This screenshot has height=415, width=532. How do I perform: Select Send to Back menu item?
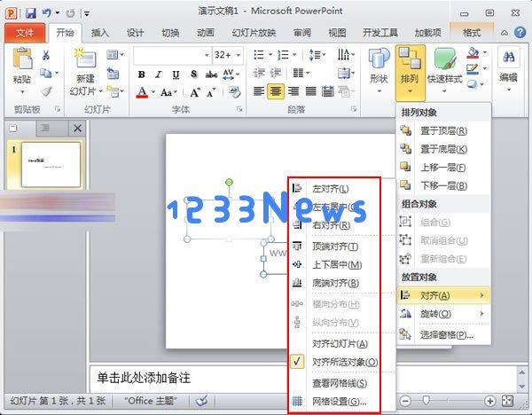[x=444, y=149]
